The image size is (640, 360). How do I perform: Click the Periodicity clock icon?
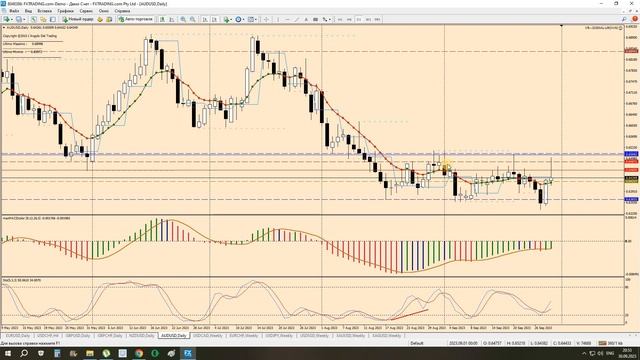pyautogui.click(x=238, y=19)
